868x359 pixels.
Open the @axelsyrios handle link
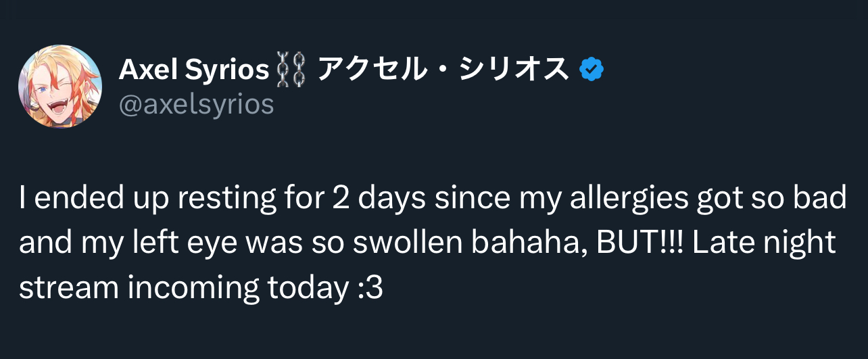pyautogui.click(x=196, y=104)
